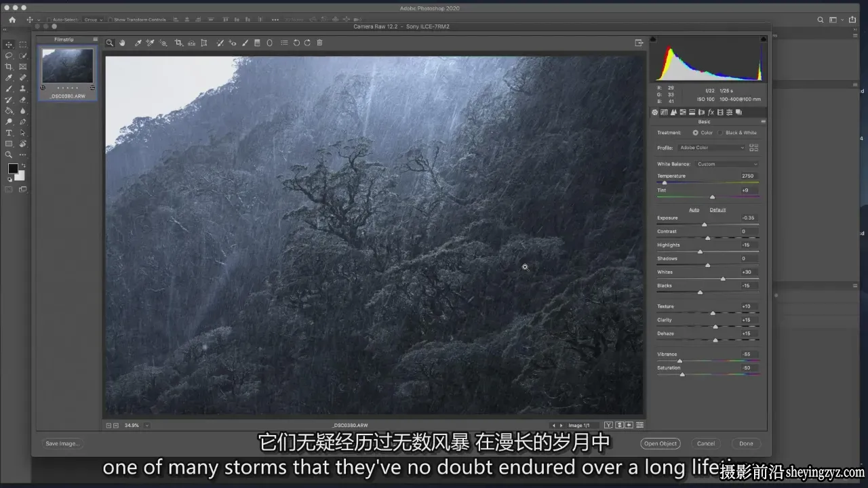Click the Cancel button
The width and height of the screenshot is (868, 488).
(706, 444)
